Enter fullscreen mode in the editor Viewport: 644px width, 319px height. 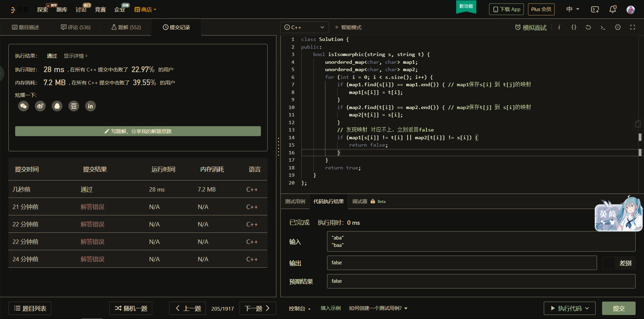coord(633,28)
